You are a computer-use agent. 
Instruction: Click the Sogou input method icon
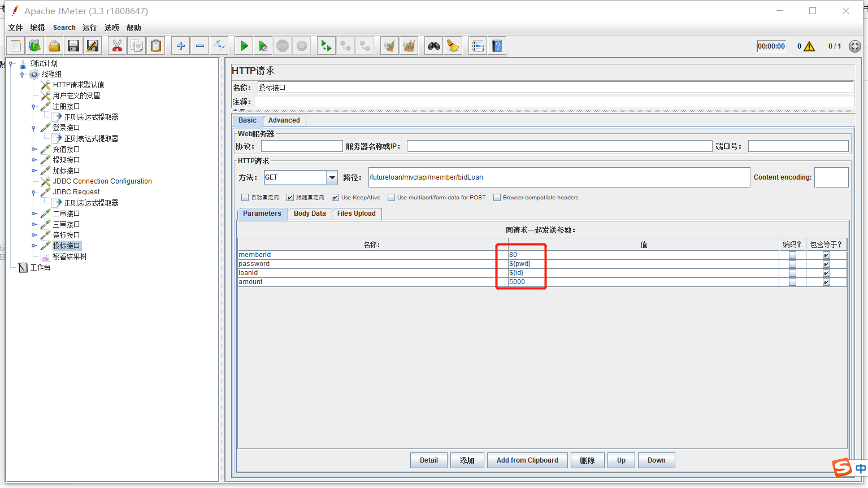tap(842, 467)
